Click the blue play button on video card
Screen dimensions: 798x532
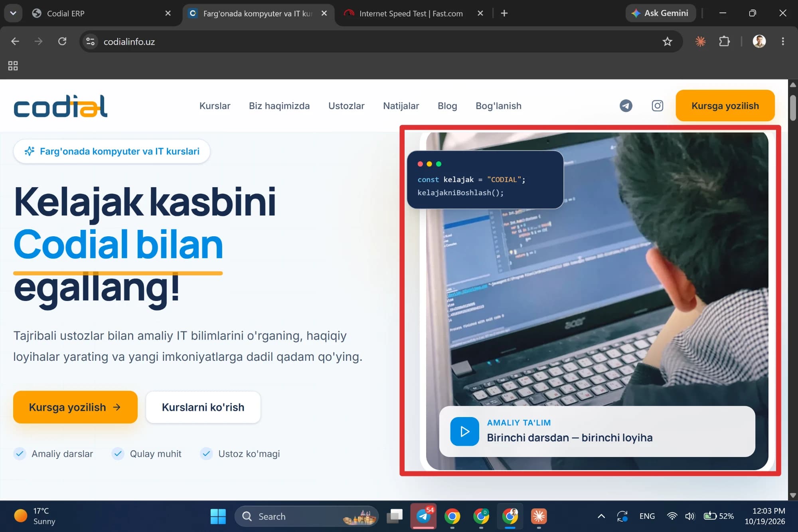(464, 431)
